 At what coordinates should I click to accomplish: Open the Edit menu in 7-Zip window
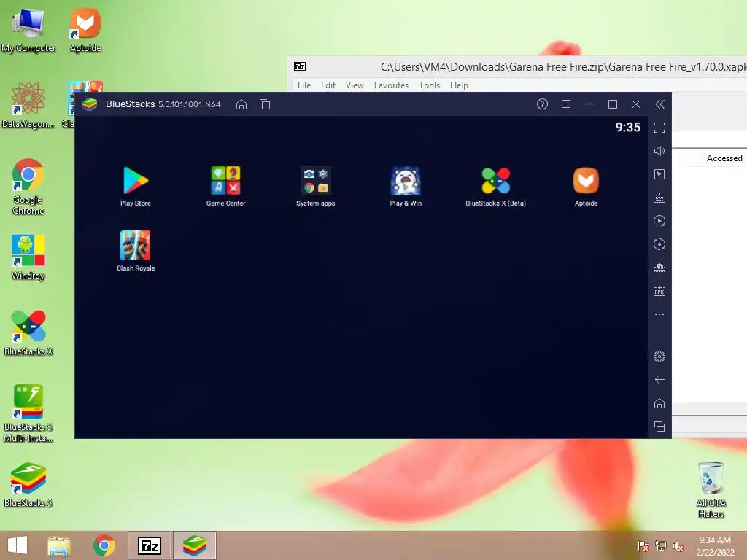tap(328, 85)
